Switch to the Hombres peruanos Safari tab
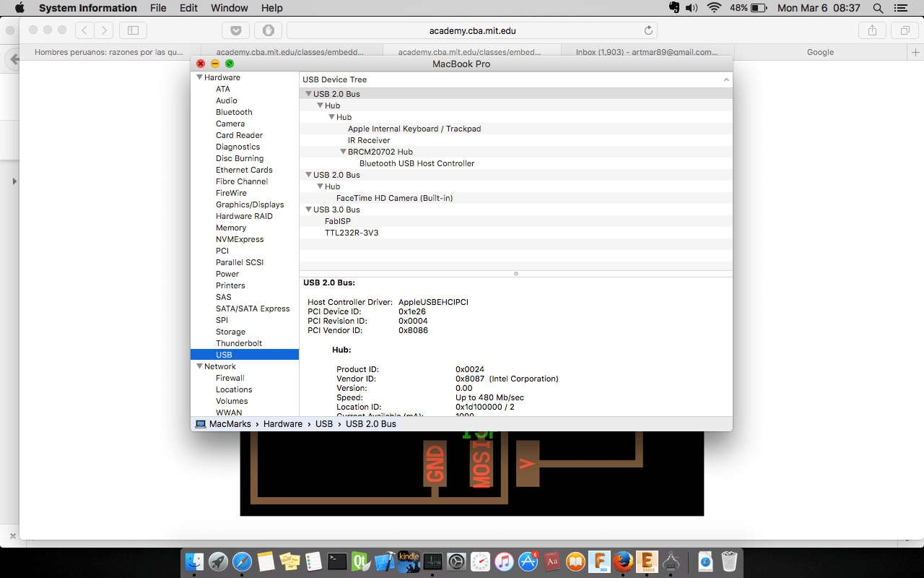Screen dimensions: 924x578 [x=109, y=52]
